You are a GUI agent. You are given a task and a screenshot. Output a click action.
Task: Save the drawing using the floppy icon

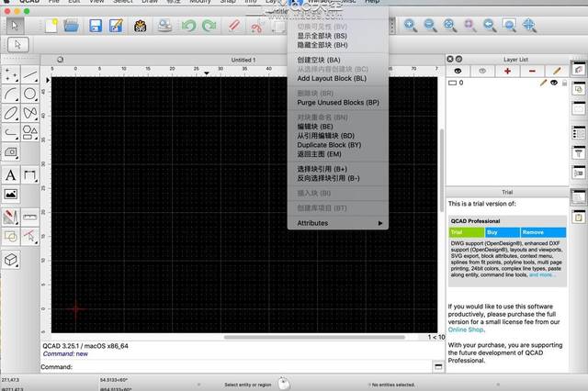pos(96,26)
